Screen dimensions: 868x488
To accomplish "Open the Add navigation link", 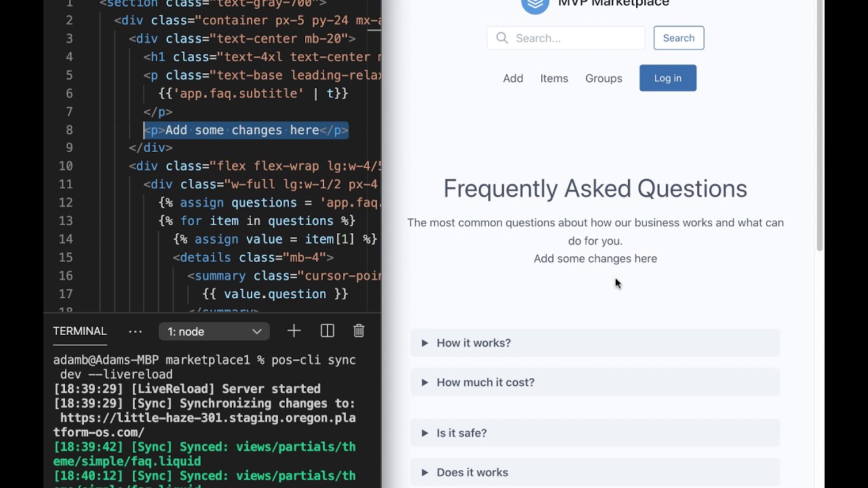I will pyautogui.click(x=513, y=78).
